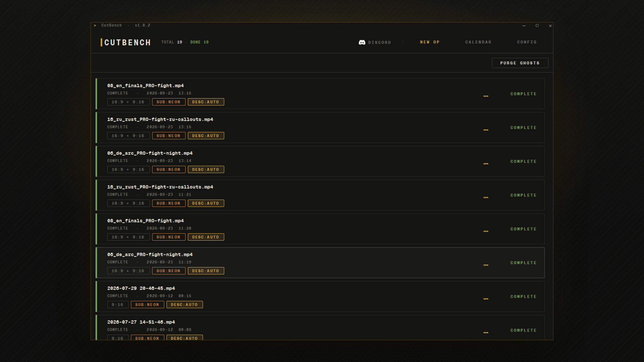Image resolution: width=644 pixels, height=362 pixels.
Task: Open more options for 2026-07-29 20-46-45.mp4 row
Action: point(486,299)
